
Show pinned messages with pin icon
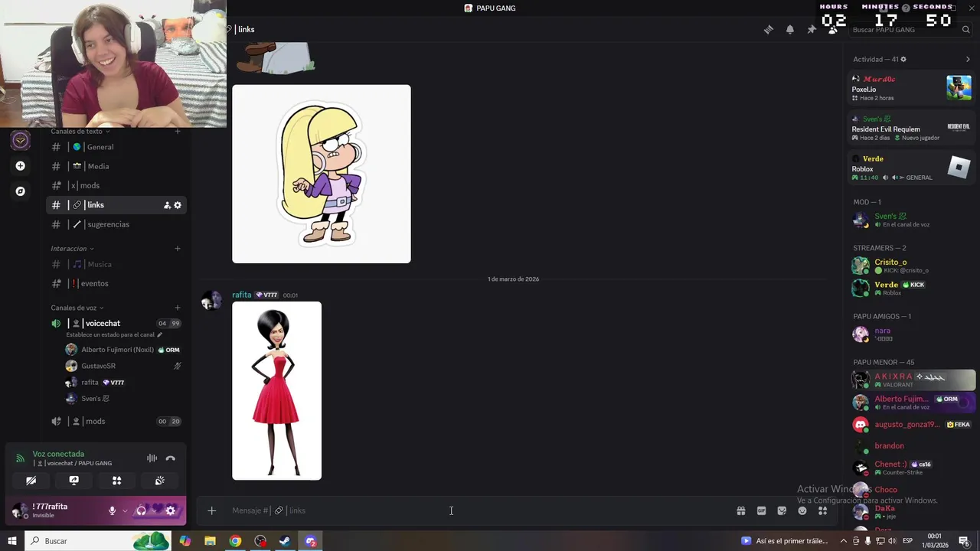click(x=812, y=30)
